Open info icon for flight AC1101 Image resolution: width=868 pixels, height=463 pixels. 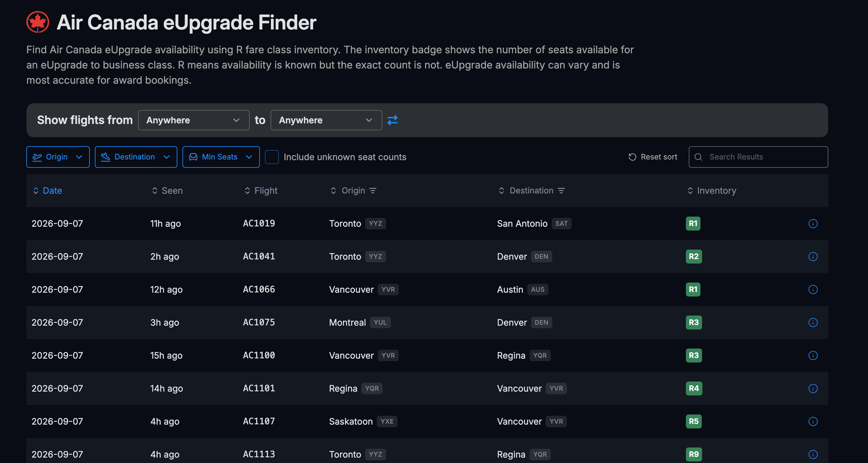coord(813,389)
